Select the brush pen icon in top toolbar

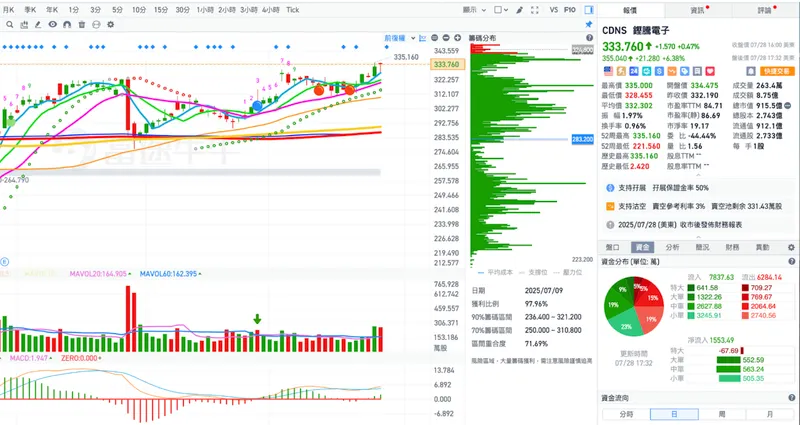(519, 10)
